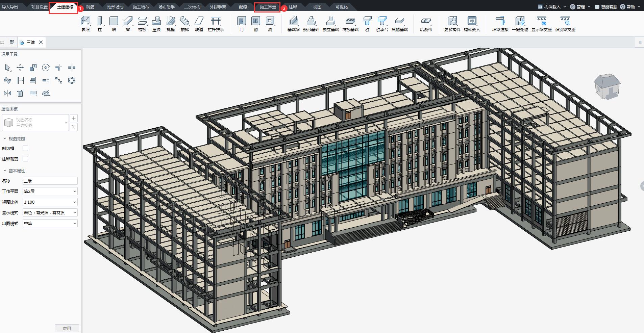
Task: Open the 显示模式 display mode dropdown
Action: (x=50, y=212)
